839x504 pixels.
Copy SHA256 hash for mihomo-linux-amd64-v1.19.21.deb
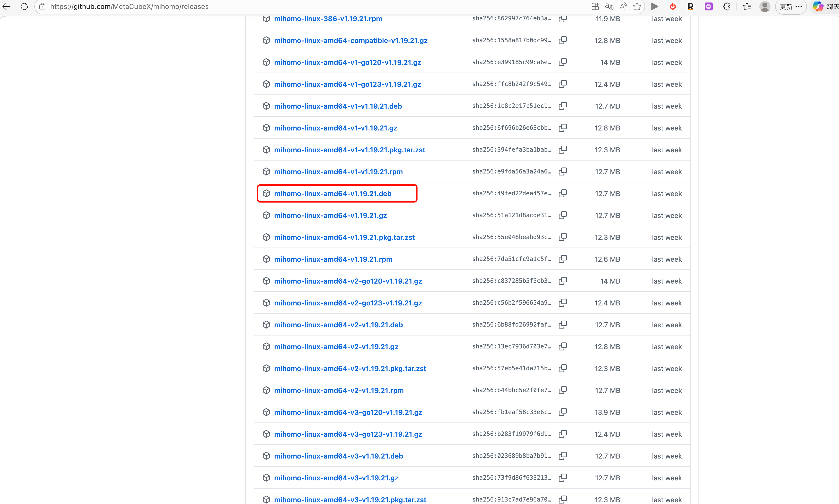click(x=562, y=193)
